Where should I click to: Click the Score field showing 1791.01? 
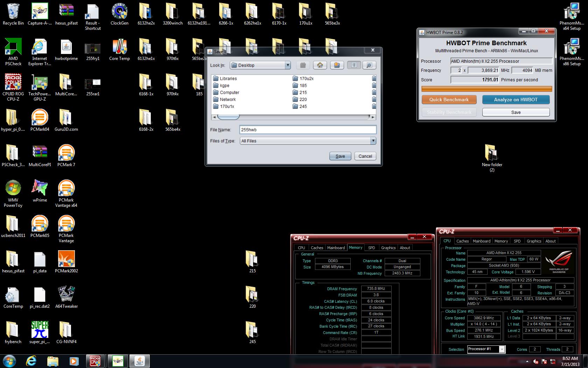(x=475, y=80)
